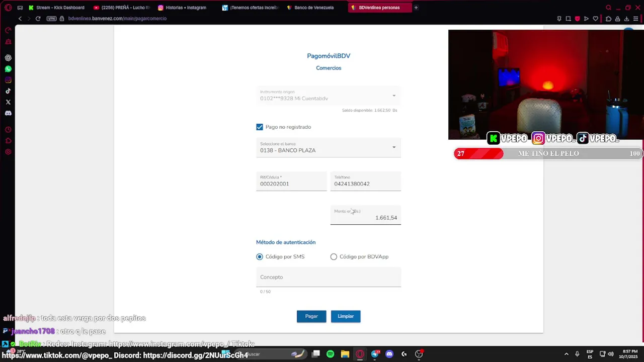Click the ESP language indicator

tap(590, 354)
